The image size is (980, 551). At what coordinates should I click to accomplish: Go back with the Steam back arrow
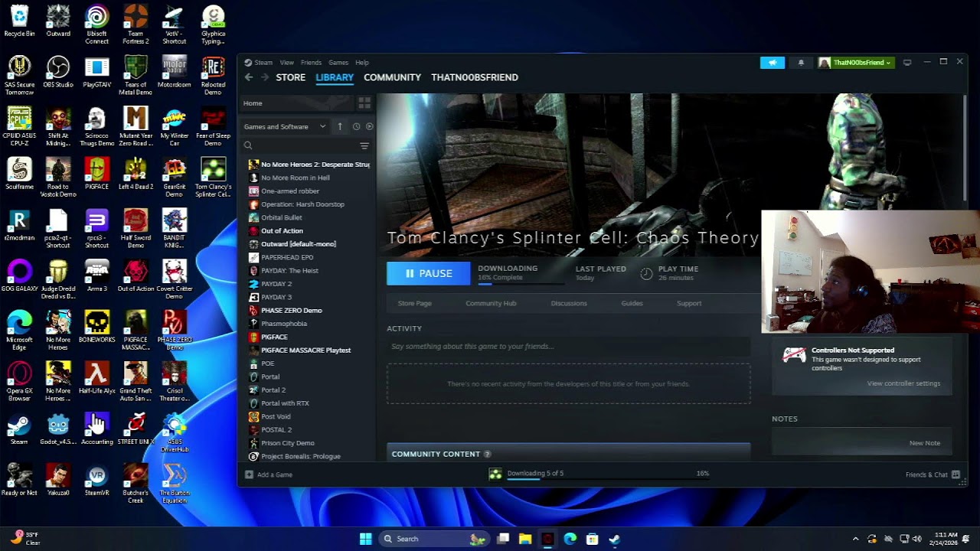(x=249, y=77)
